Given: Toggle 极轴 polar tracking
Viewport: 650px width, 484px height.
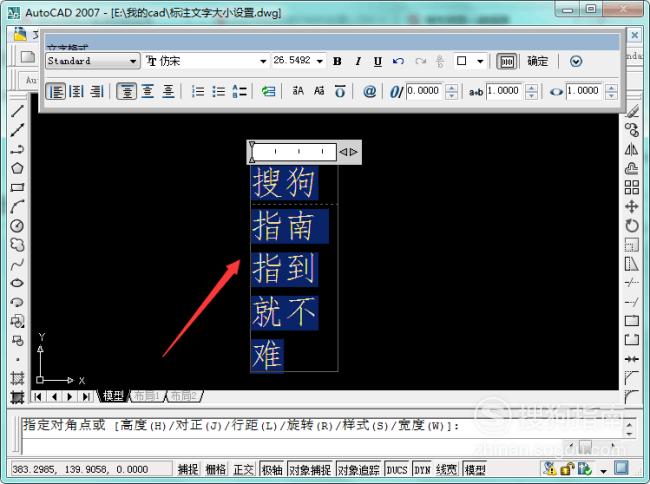Looking at the screenshot, I should [x=272, y=469].
